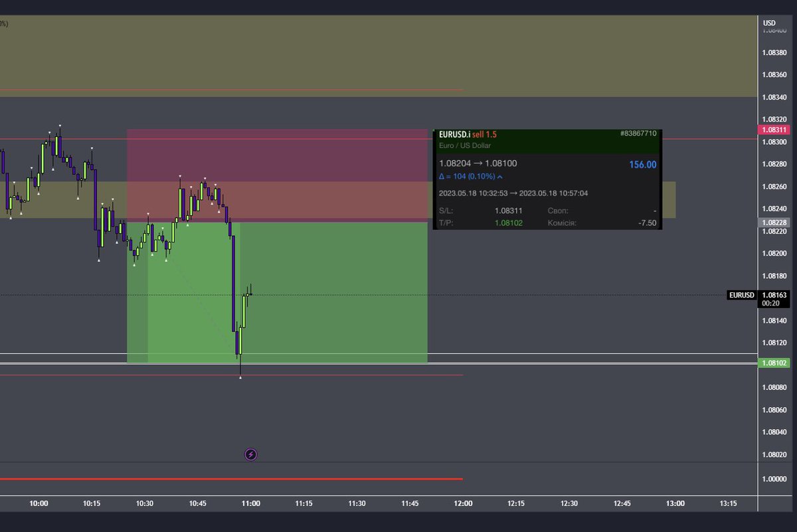797x532 pixels.
Task: Click the T/P value 1.08102 in trade card
Action: (x=509, y=223)
